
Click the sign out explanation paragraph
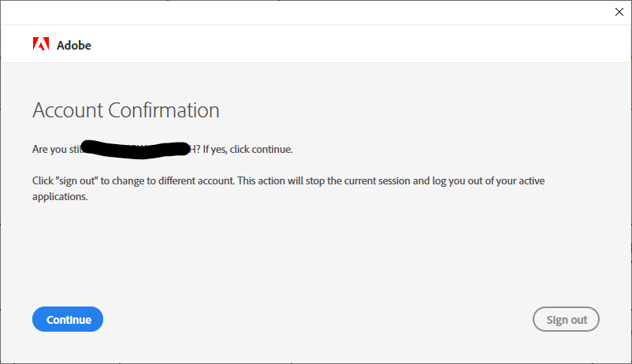[288, 188]
